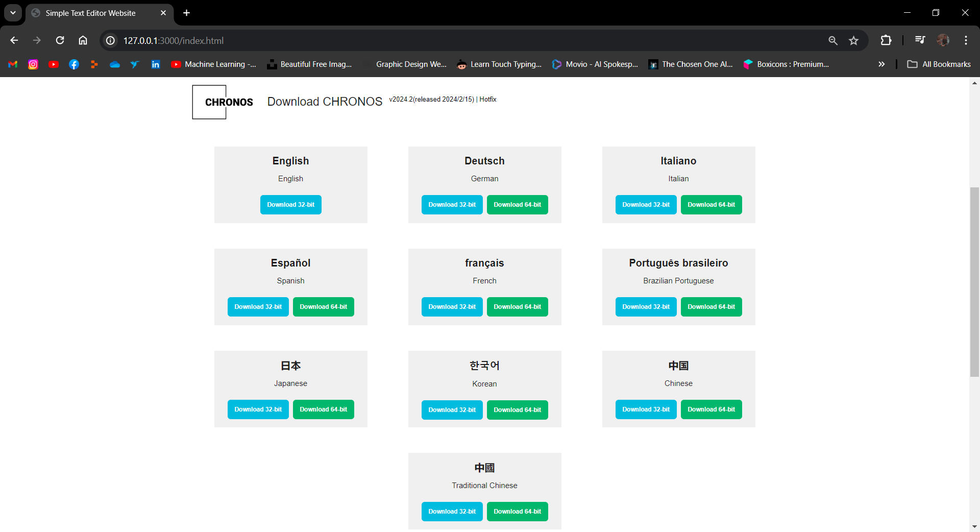Download Español 32-bit version
Image resolution: width=980 pixels, height=532 pixels.
click(258, 307)
